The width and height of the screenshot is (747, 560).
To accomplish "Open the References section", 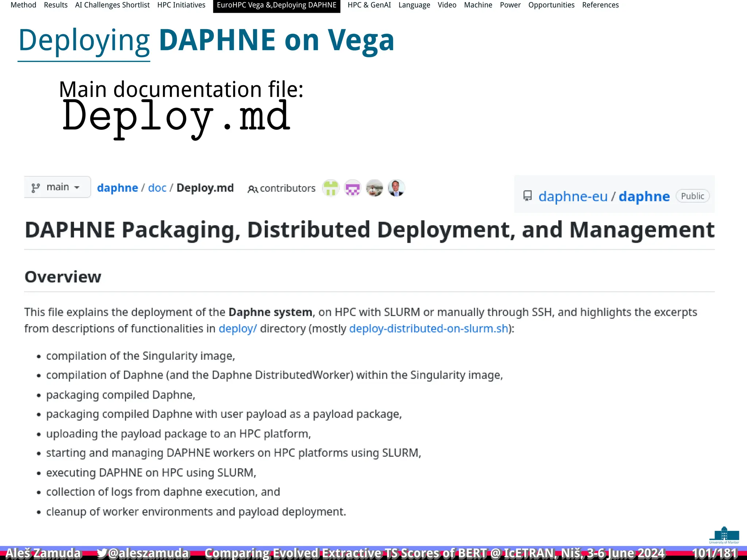I will (600, 5).
